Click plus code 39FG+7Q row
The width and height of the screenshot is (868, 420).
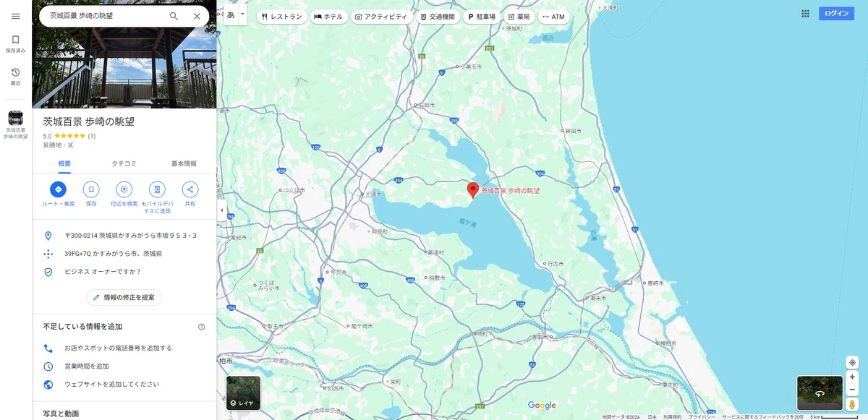coord(124,254)
